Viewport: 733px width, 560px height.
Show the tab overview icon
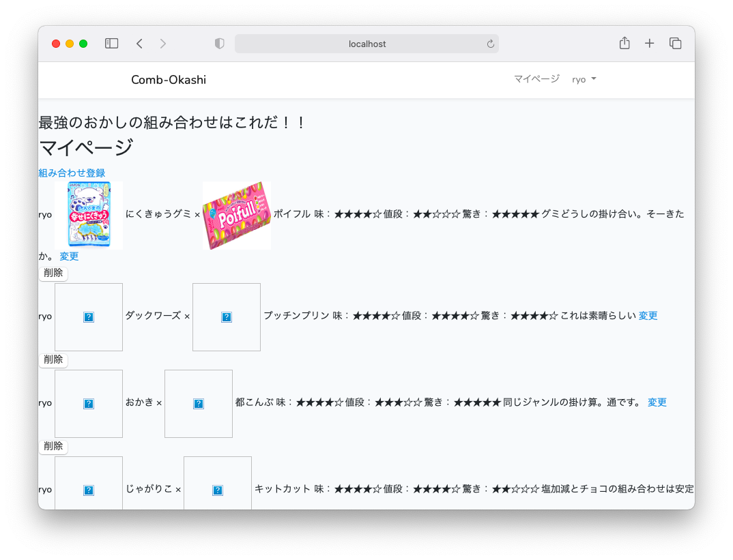[675, 44]
